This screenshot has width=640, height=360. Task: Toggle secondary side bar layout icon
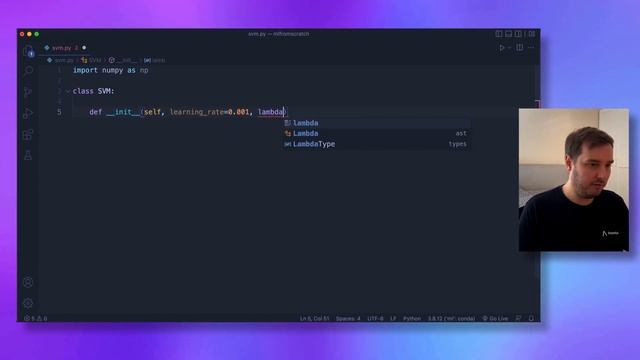[518, 34]
